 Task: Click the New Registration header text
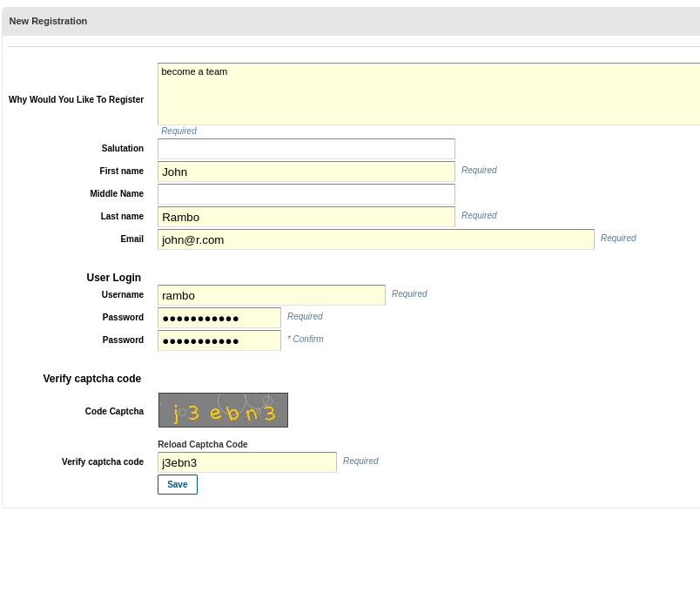[48, 22]
